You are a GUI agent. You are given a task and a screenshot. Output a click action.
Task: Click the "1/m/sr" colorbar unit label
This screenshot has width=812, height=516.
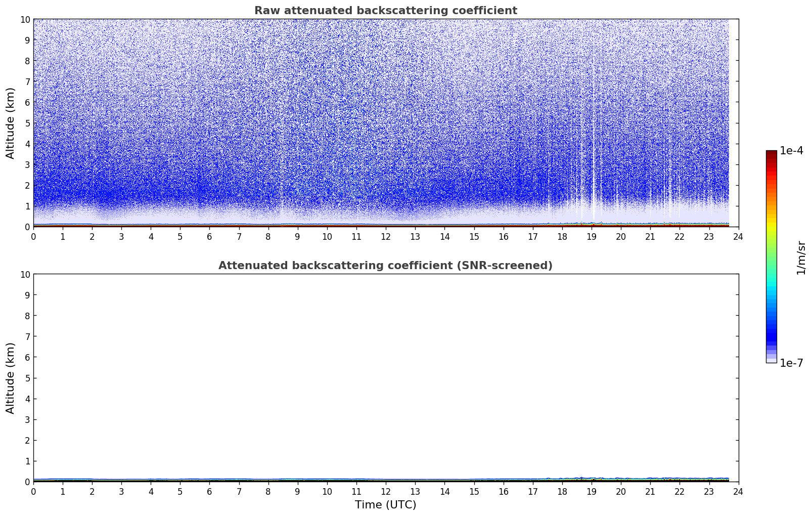click(x=801, y=257)
